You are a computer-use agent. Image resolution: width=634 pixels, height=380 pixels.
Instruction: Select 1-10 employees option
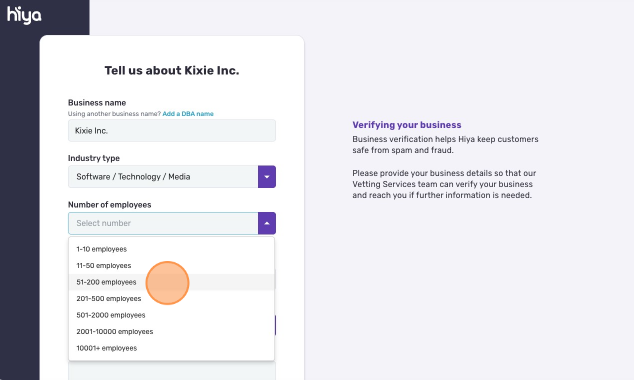pos(171,249)
